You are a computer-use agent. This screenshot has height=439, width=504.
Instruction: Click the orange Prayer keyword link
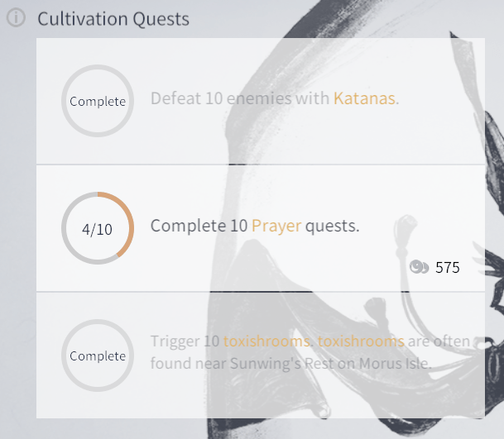tap(276, 226)
